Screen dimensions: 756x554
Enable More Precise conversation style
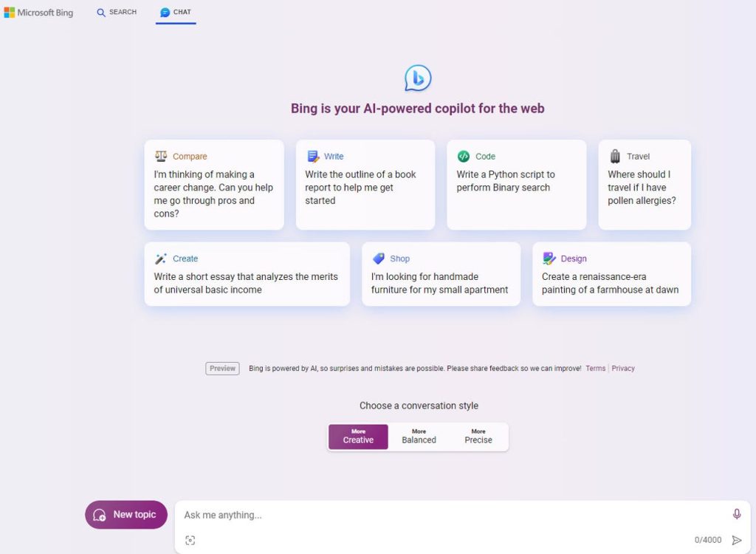click(x=478, y=437)
